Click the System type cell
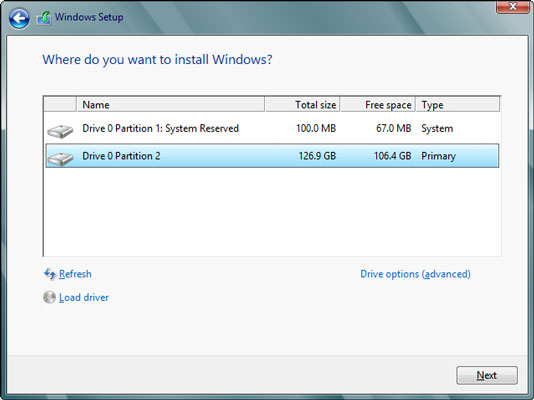This screenshot has height=400, width=534. 437,129
